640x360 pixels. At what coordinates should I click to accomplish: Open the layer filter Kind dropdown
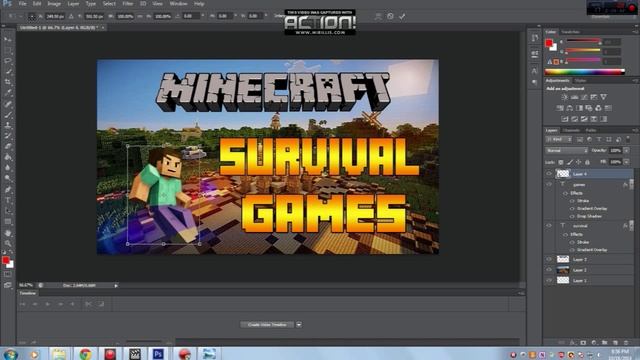(558, 140)
